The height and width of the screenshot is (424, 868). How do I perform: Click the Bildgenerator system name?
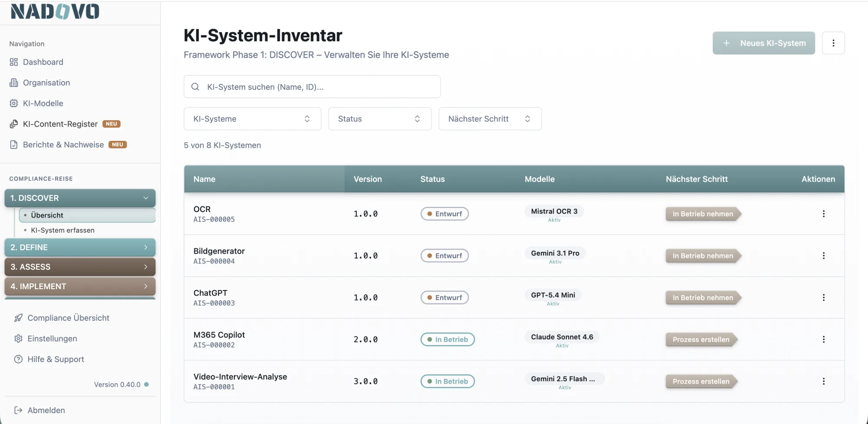219,251
